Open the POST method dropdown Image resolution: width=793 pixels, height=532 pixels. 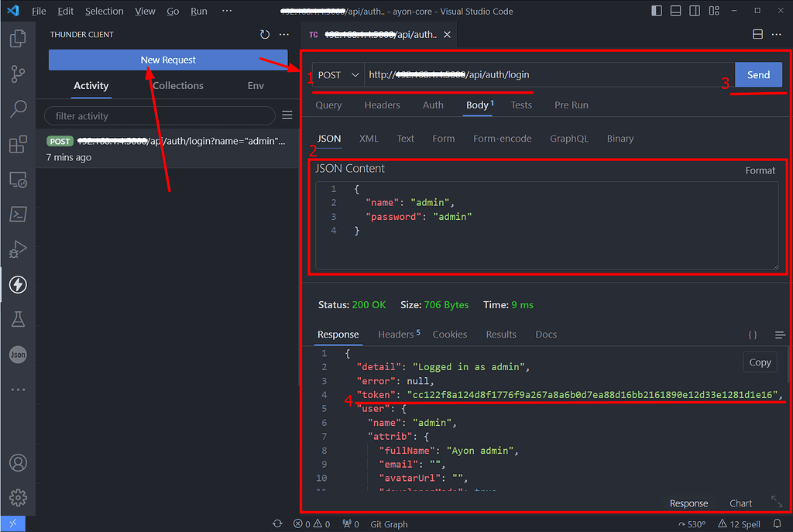pyautogui.click(x=338, y=75)
